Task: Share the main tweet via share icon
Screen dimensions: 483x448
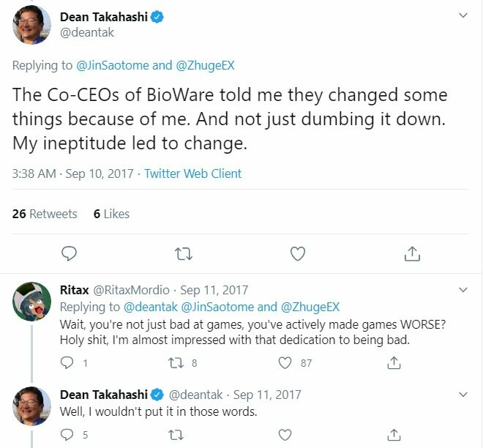Action: point(411,253)
